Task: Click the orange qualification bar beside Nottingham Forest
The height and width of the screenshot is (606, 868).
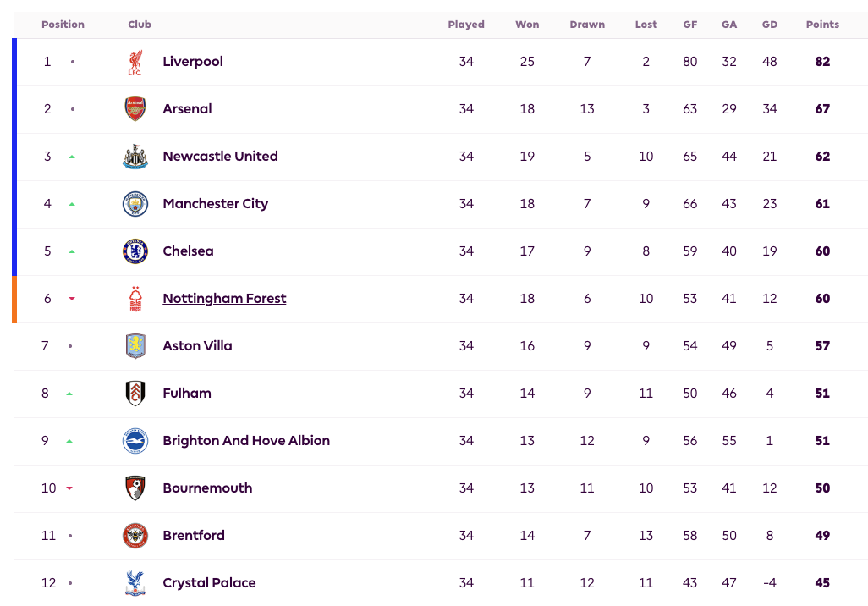Action: pos(14,299)
